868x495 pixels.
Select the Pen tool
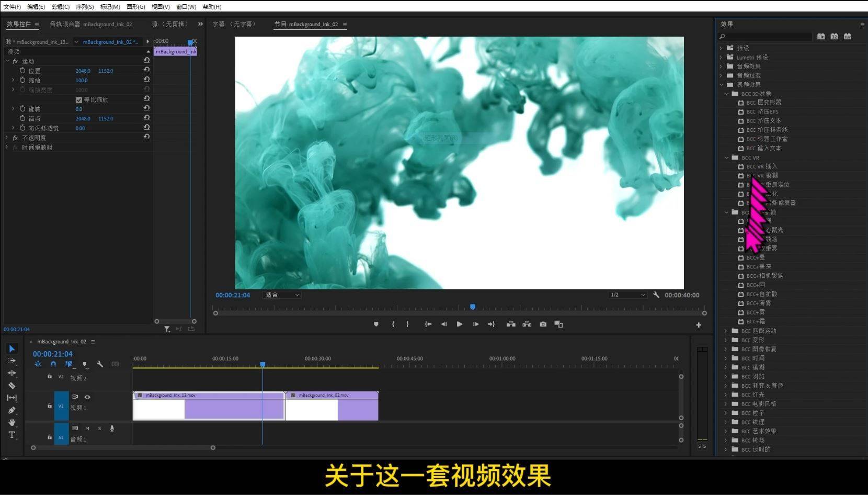tap(12, 410)
